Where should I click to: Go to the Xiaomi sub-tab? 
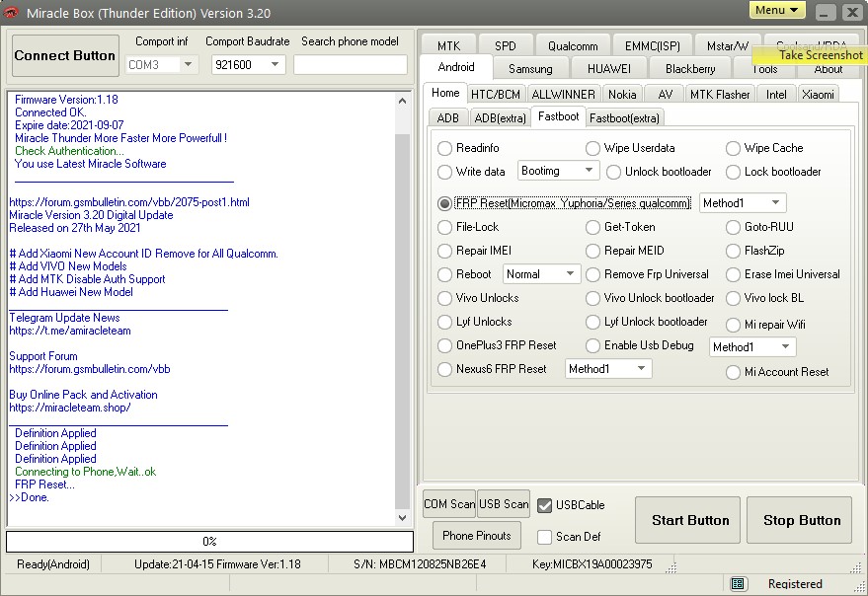click(x=818, y=95)
